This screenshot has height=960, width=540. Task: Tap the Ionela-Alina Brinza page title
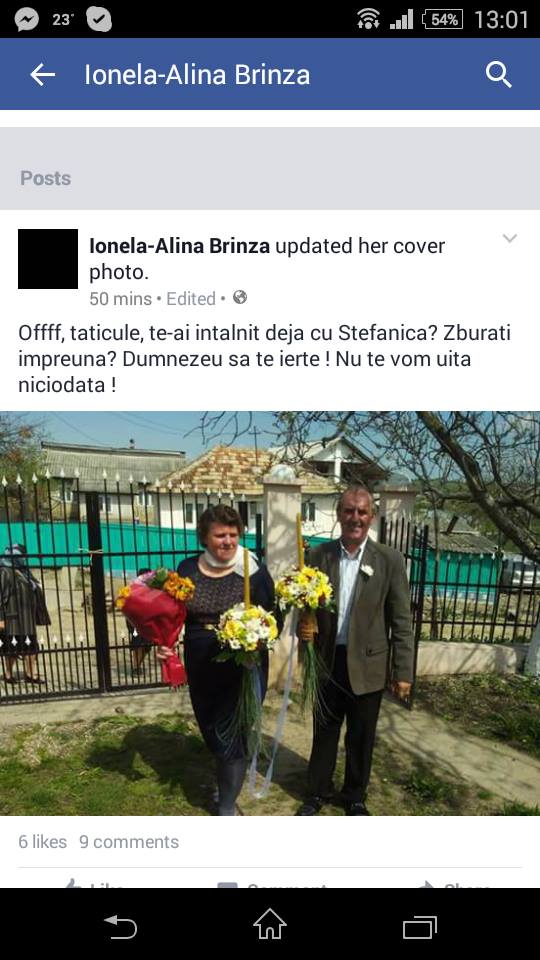click(197, 75)
